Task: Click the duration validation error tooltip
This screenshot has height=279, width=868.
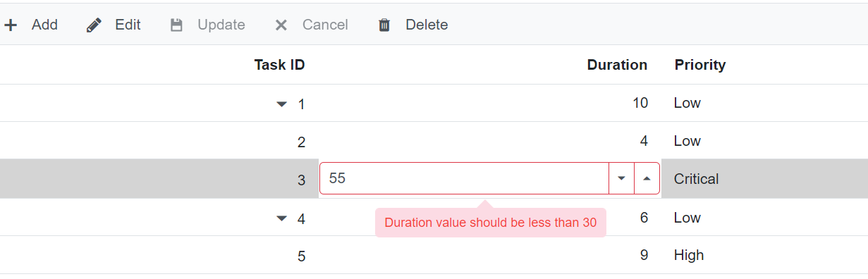Action: [x=491, y=223]
